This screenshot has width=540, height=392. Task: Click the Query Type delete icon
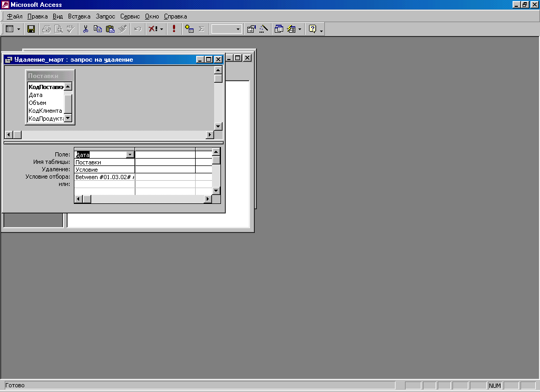point(153,30)
